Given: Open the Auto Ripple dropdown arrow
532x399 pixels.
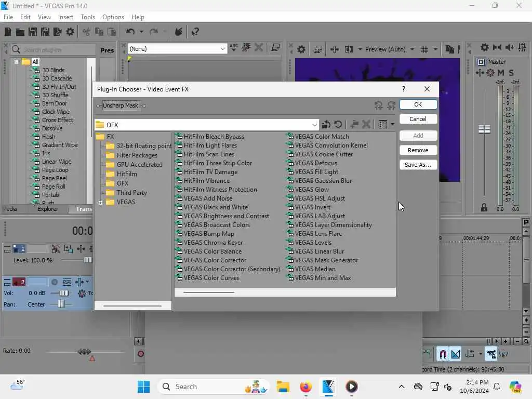Looking at the screenshot, I should point(481,354).
